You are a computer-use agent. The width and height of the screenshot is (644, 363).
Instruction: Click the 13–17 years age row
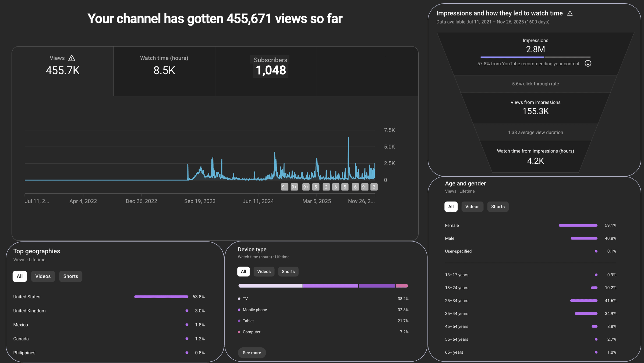pyautogui.click(x=530, y=275)
